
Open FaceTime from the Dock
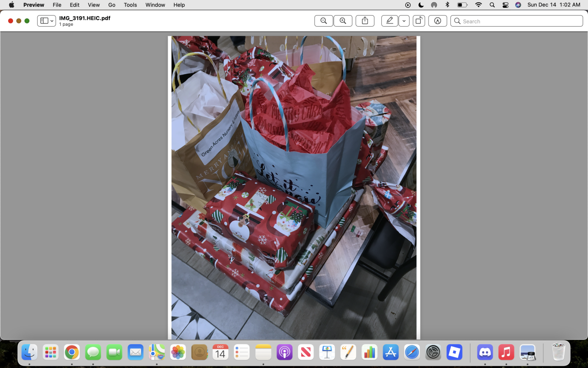tap(114, 353)
